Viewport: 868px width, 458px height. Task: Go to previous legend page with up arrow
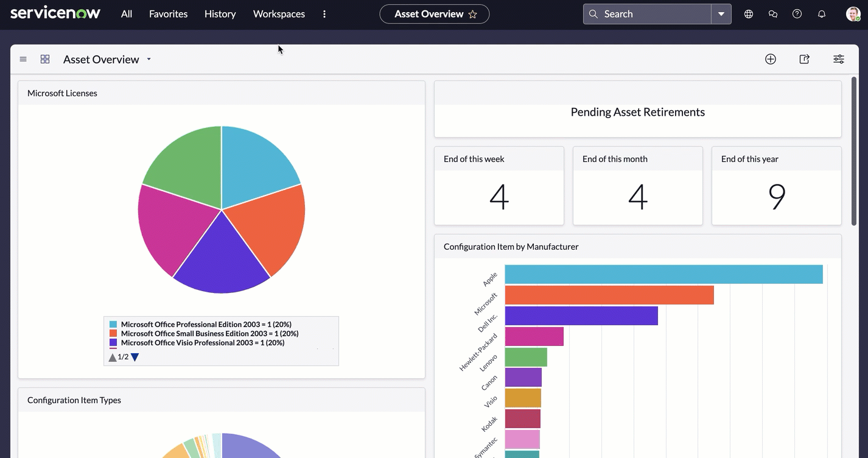pyautogui.click(x=113, y=358)
